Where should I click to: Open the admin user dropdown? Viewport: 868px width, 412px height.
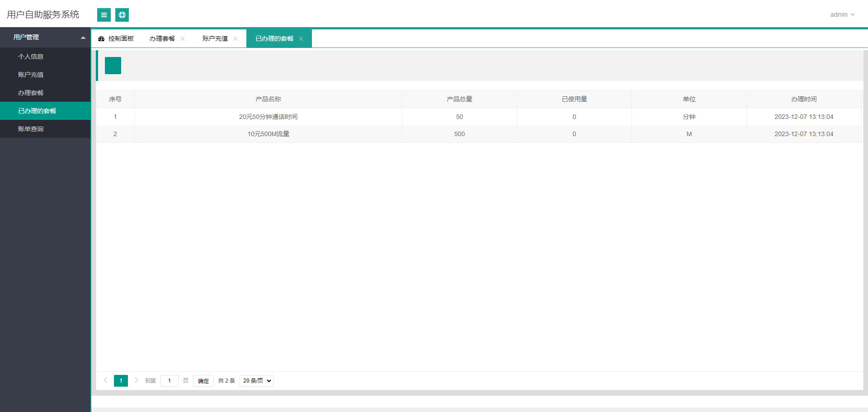click(842, 14)
